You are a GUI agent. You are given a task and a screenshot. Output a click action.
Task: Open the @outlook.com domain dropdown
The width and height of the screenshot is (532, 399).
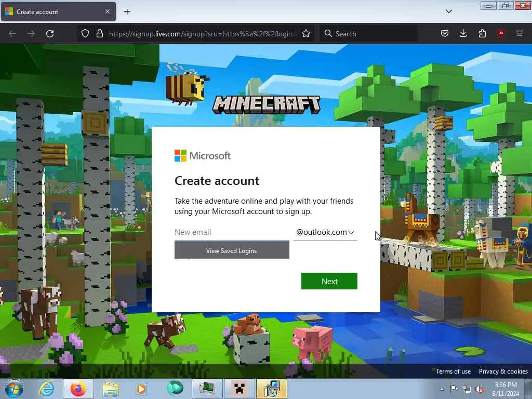325,232
